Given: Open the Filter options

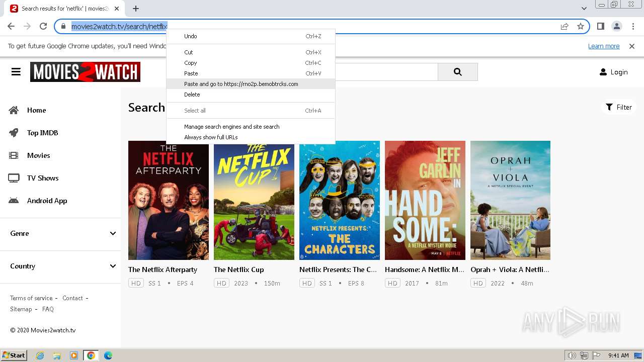Looking at the screenshot, I should click(619, 107).
